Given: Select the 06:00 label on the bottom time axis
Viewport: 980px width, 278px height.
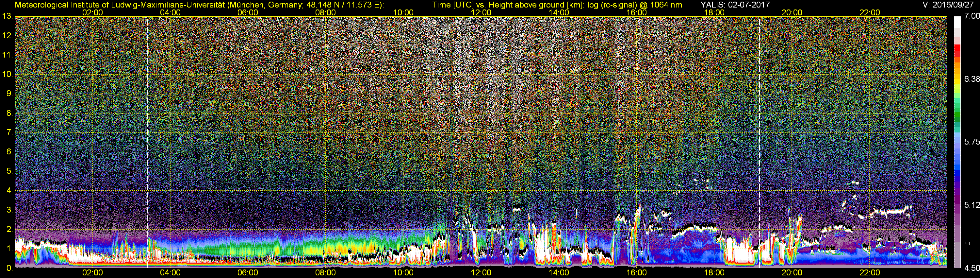Looking at the screenshot, I should click(248, 273).
